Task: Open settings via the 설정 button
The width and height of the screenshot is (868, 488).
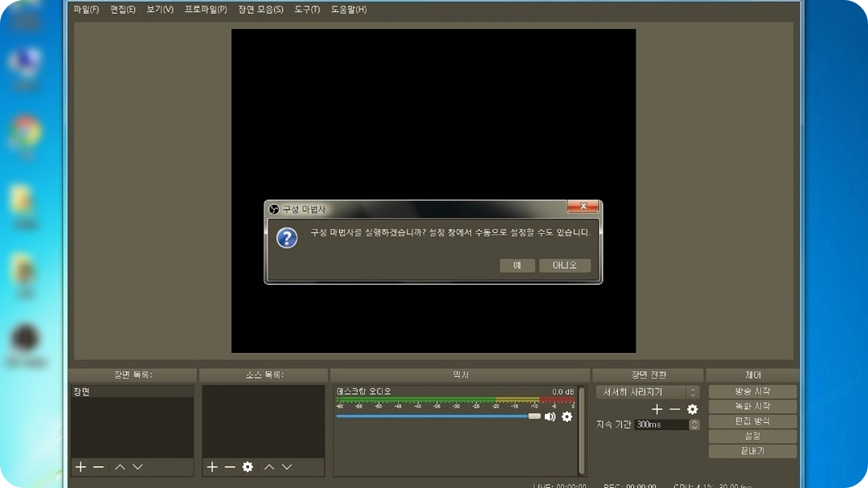Action: click(x=751, y=436)
